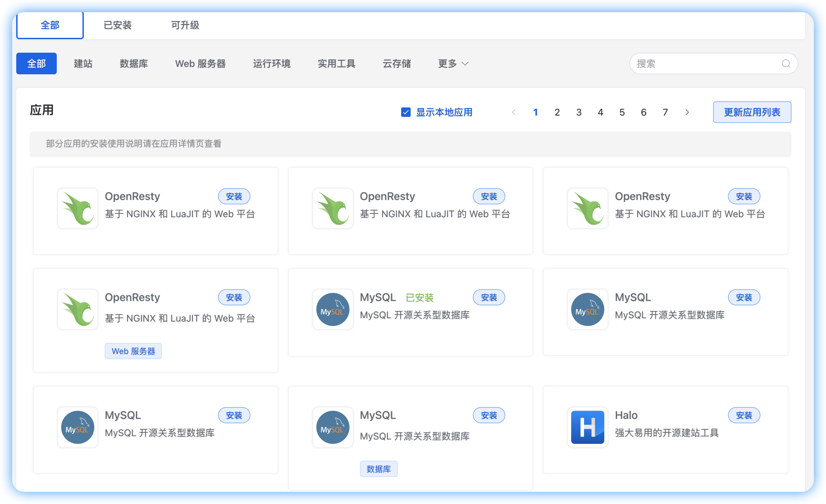Click the green 已安装 label beside MySQL
The height and width of the screenshot is (504, 826).
[x=419, y=298]
